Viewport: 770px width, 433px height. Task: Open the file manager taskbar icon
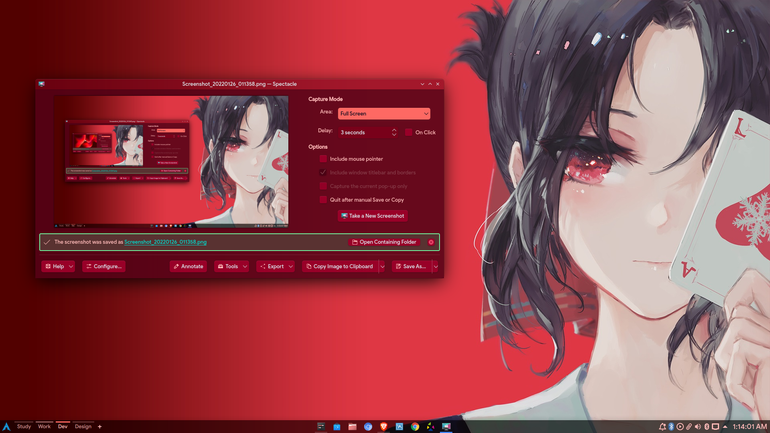(x=352, y=427)
